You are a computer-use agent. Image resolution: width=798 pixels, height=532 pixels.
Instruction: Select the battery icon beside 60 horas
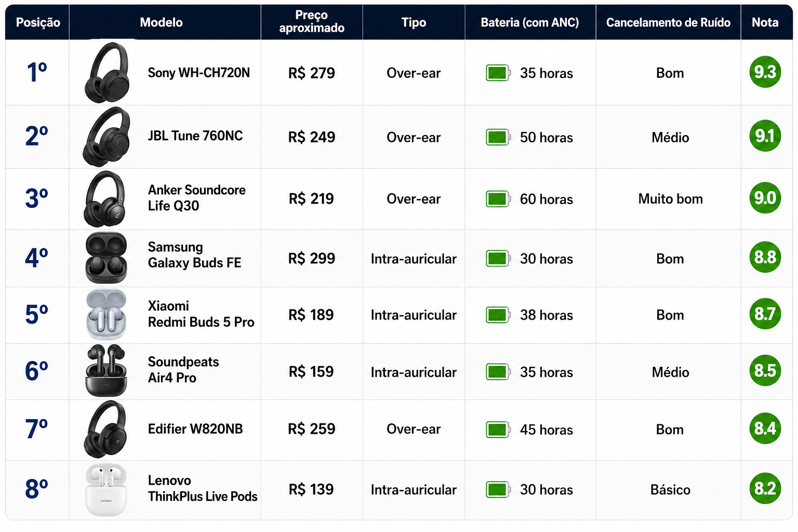pos(498,199)
